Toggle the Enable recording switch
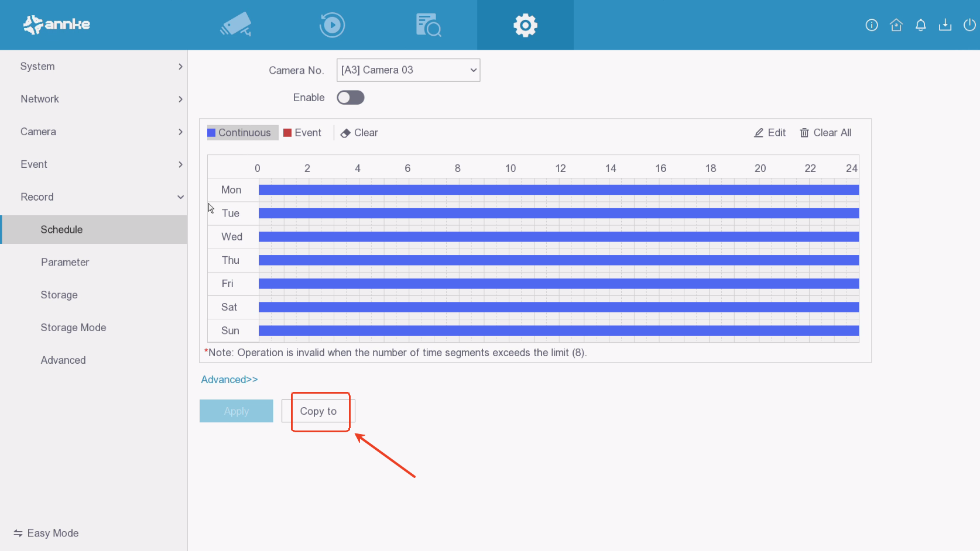This screenshot has width=980, height=551. tap(351, 98)
